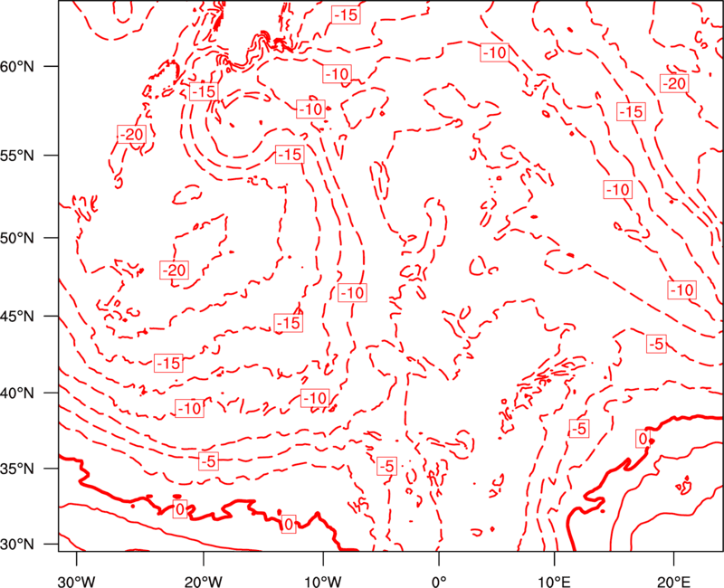The width and height of the screenshot is (724, 588).
Task: Click the 30°N latitude axis label
Action: [x=17, y=545]
